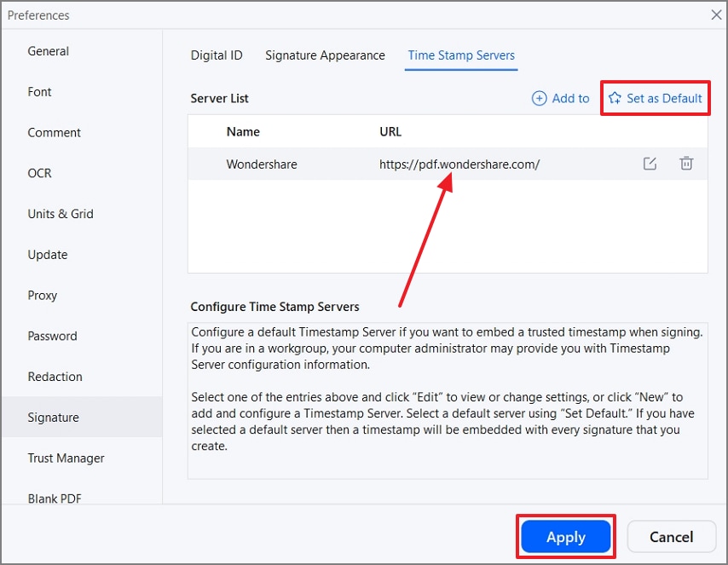This screenshot has width=728, height=565.
Task: Open Password settings category
Action: pos(53,336)
